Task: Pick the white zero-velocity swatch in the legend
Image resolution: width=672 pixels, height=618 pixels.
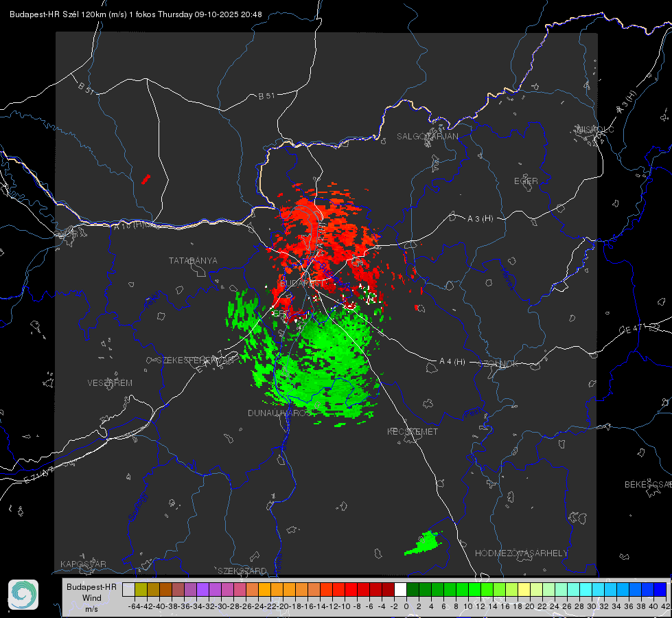Action: pyautogui.click(x=400, y=589)
